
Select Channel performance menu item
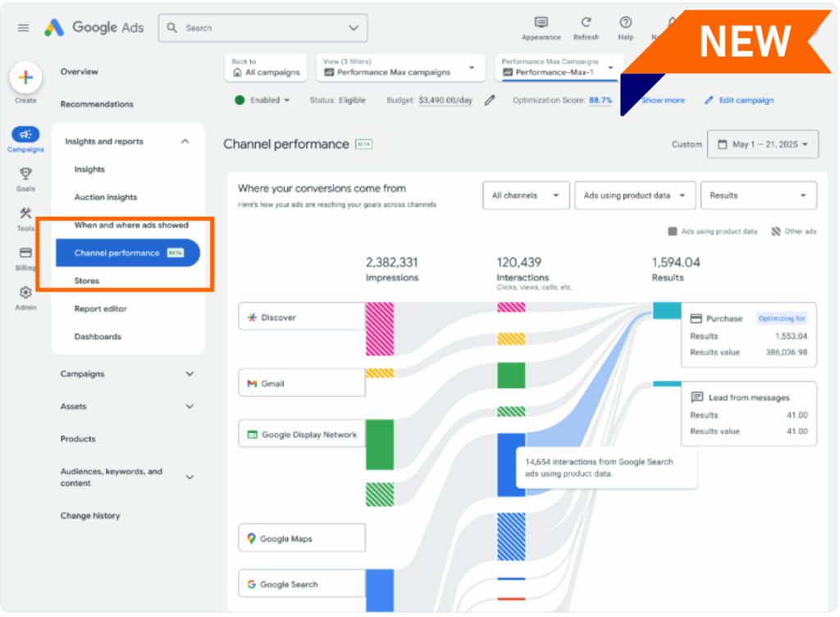click(127, 253)
